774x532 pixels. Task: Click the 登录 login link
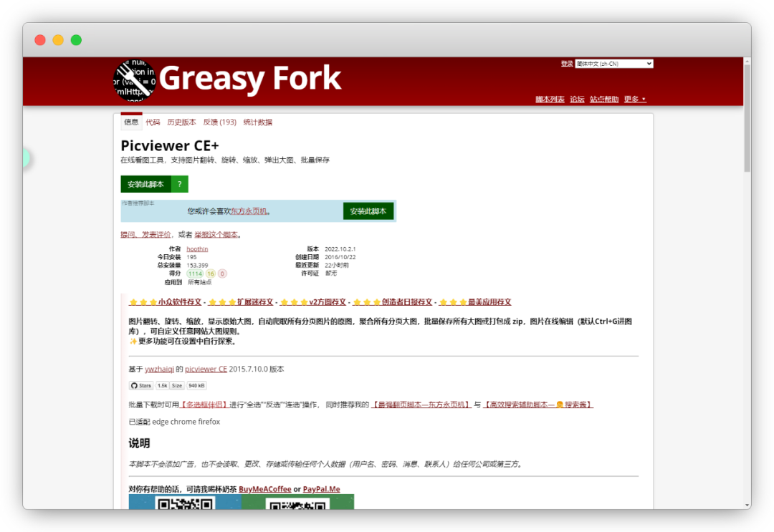(566, 64)
